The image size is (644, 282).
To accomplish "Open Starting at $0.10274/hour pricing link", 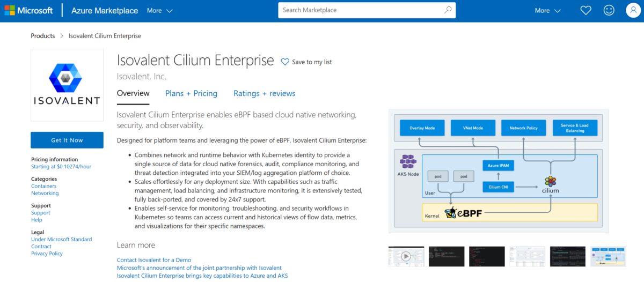I will [61, 167].
